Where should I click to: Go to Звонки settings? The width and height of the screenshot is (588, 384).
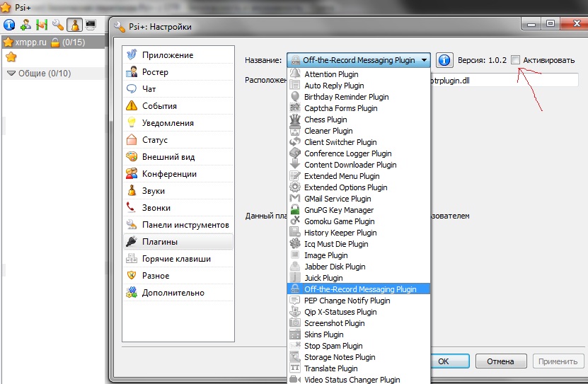[x=178, y=207]
